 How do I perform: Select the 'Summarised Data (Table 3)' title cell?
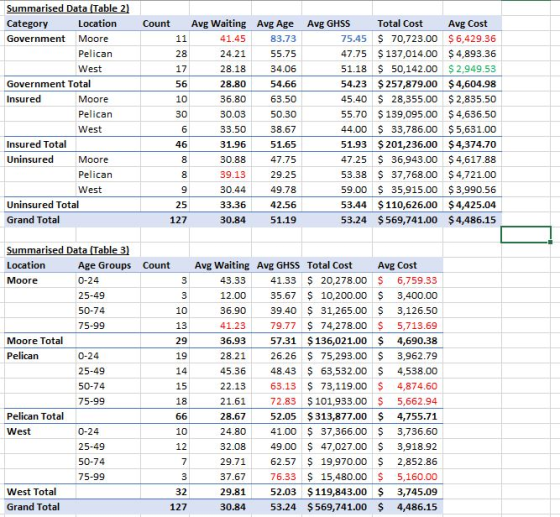pyautogui.click(x=68, y=250)
